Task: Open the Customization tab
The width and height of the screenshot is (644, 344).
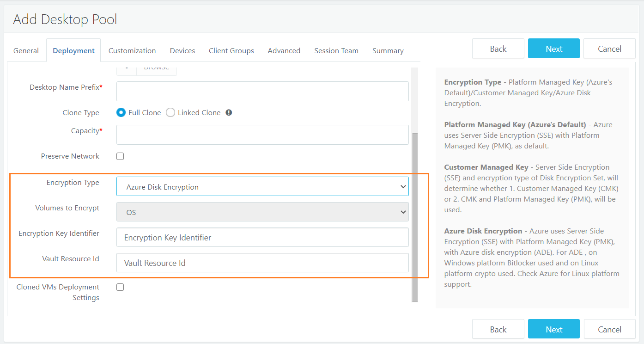Action: point(132,51)
